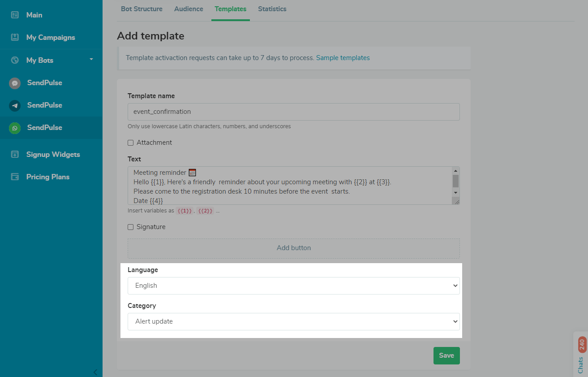
Task: Click the Text area scrollbar down arrow
Action: [x=455, y=192]
